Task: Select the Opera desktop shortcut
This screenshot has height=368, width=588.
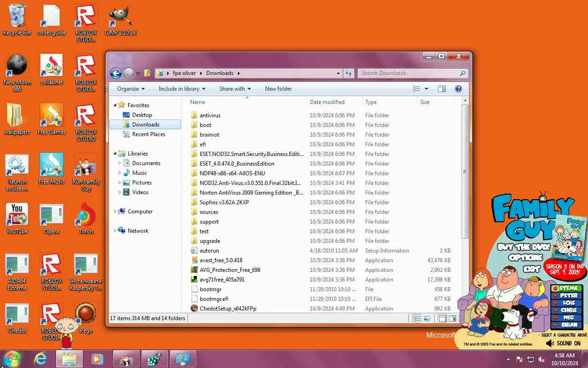Action: coord(51,219)
